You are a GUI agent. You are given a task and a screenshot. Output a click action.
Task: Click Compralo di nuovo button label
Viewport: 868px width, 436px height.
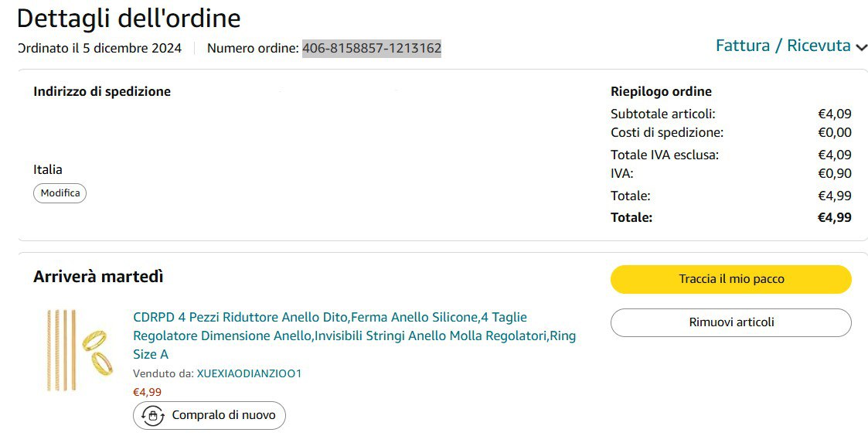pyautogui.click(x=223, y=415)
